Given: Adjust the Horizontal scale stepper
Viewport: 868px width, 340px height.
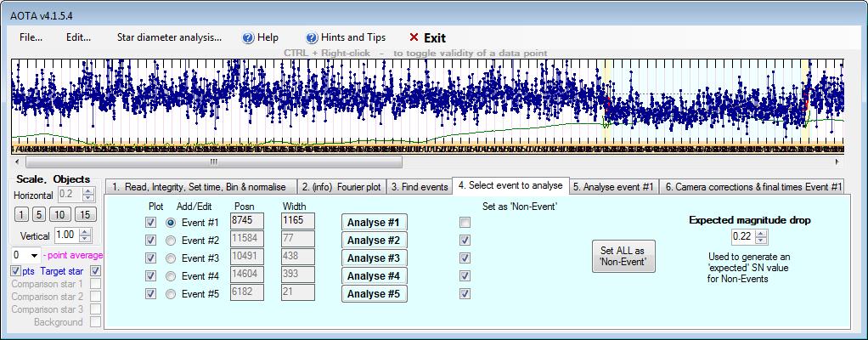Looking at the screenshot, I should pyautogui.click(x=88, y=195).
